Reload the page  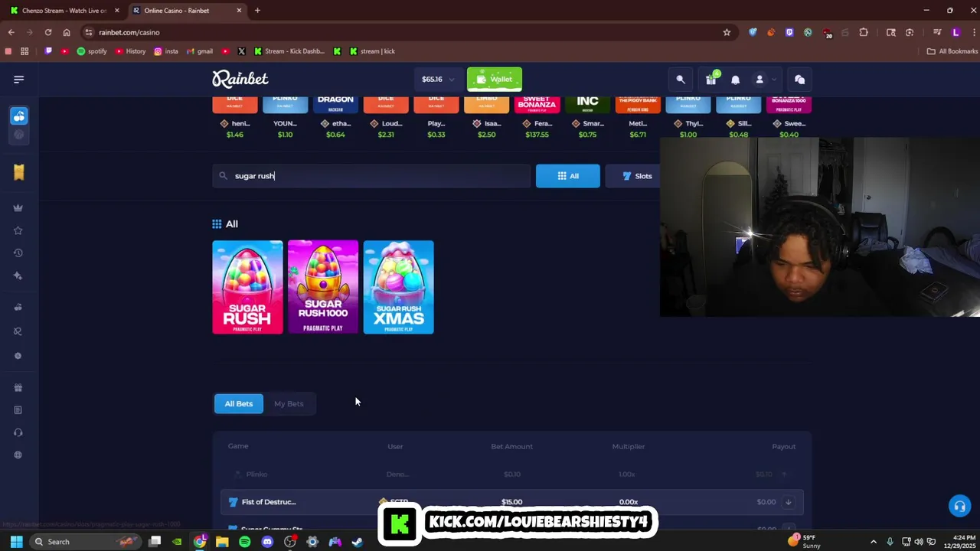pyautogui.click(x=48, y=32)
